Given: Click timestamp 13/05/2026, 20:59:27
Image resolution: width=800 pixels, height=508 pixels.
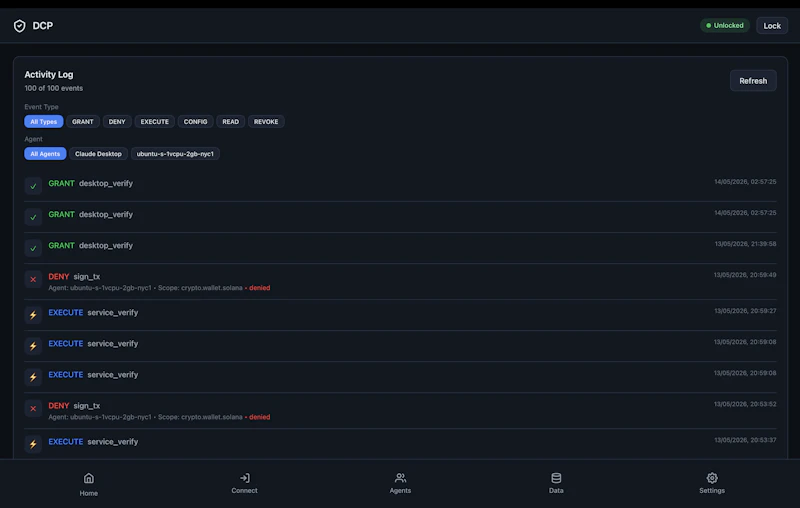Looking at the screenshot, I should [745, 311].
